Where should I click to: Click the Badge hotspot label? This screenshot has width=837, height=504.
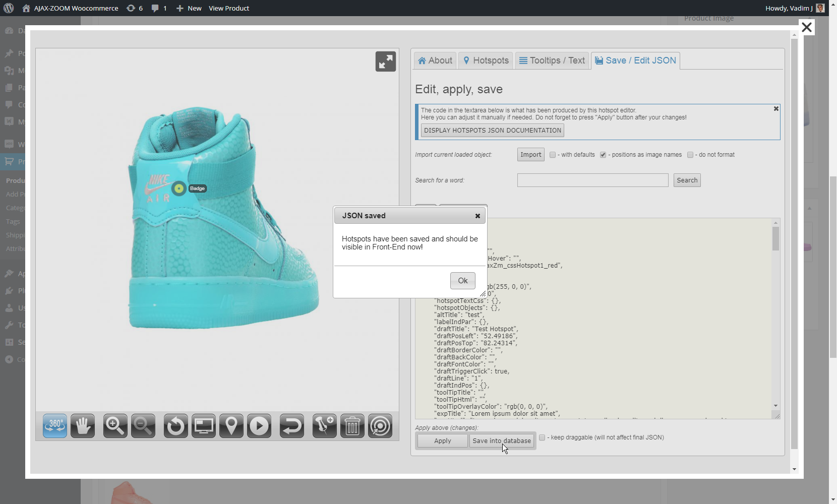point(198,188)
